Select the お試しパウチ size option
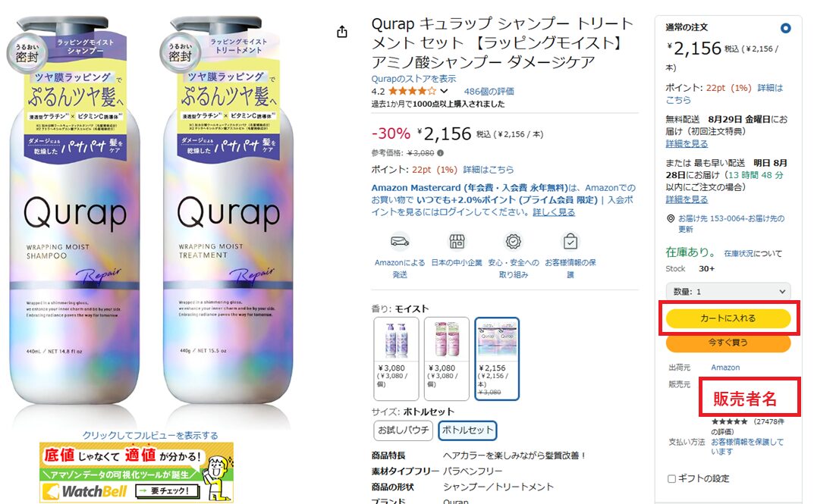 404,430
